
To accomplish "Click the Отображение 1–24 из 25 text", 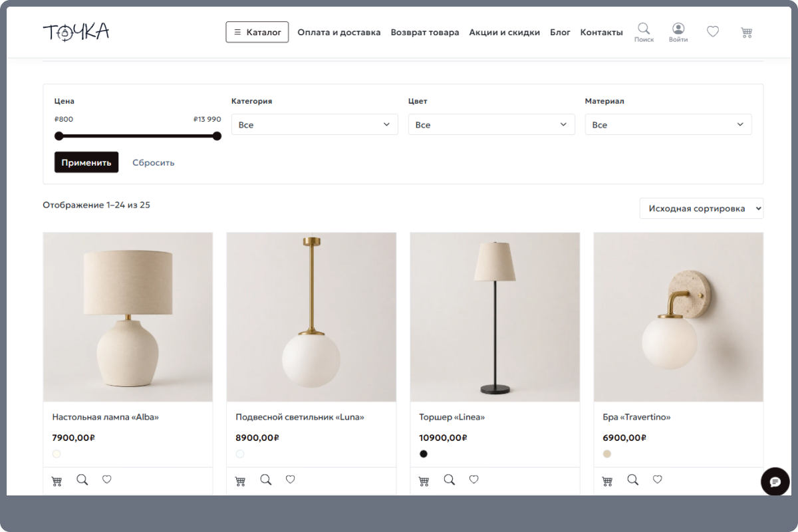I will click(96, 205).
